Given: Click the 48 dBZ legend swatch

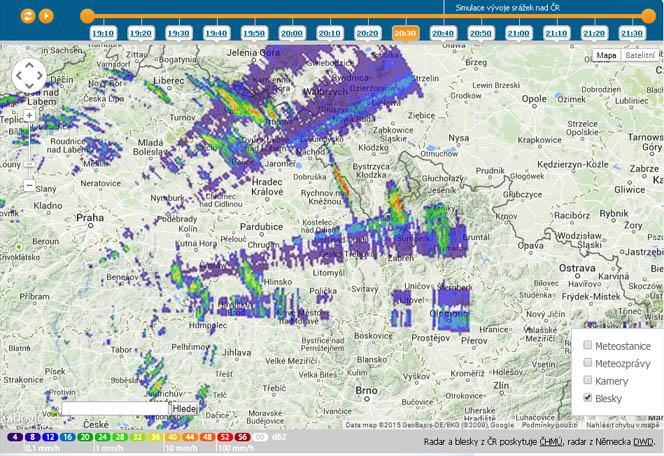Looking at the screenshot, I should pos(208,437).
